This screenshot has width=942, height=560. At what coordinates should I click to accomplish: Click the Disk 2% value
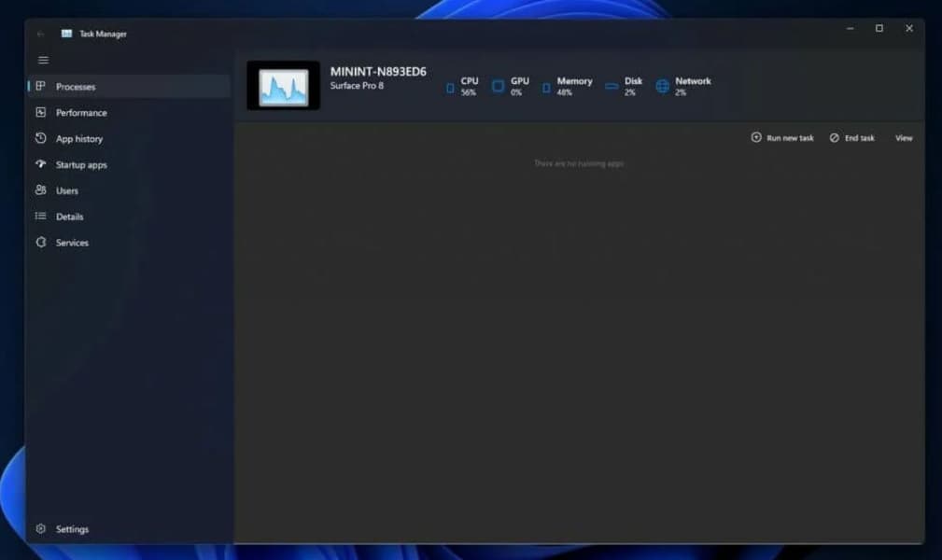tap(629, 92)
